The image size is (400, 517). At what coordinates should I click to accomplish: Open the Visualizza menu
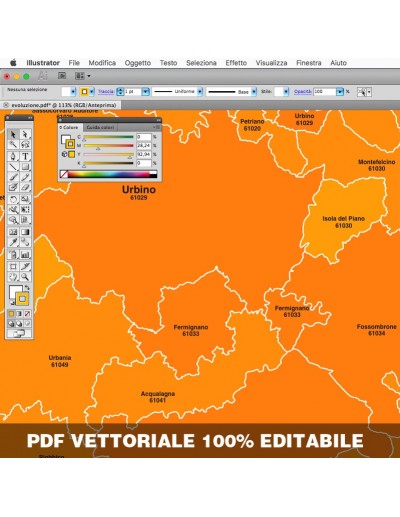[271, 63]
